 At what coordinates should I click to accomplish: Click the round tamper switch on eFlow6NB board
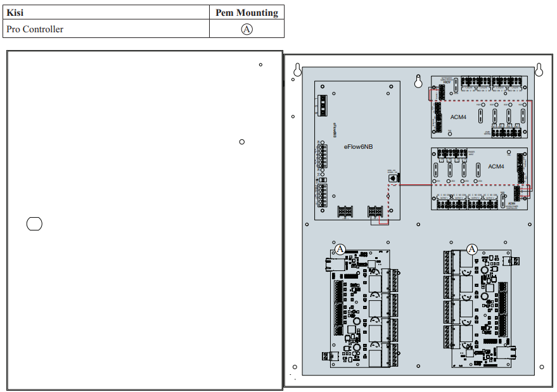click(393, 178)
